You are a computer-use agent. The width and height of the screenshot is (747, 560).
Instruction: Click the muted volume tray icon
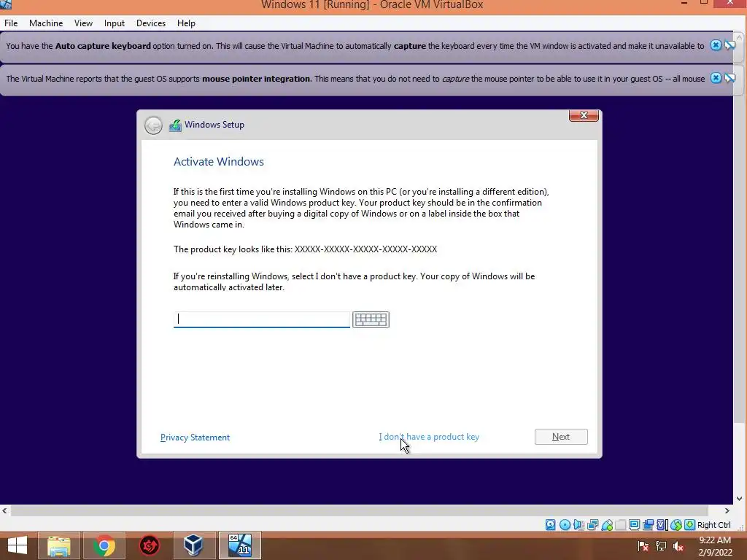pos(678,546)
